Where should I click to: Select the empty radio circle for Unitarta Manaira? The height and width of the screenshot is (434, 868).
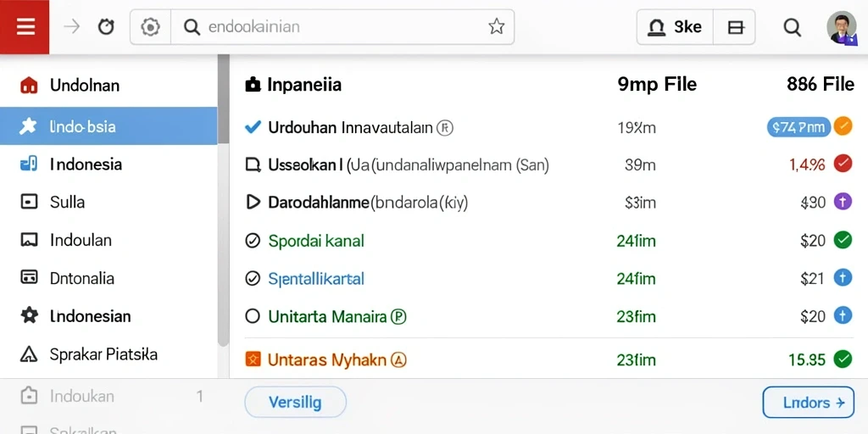point(253,316)
